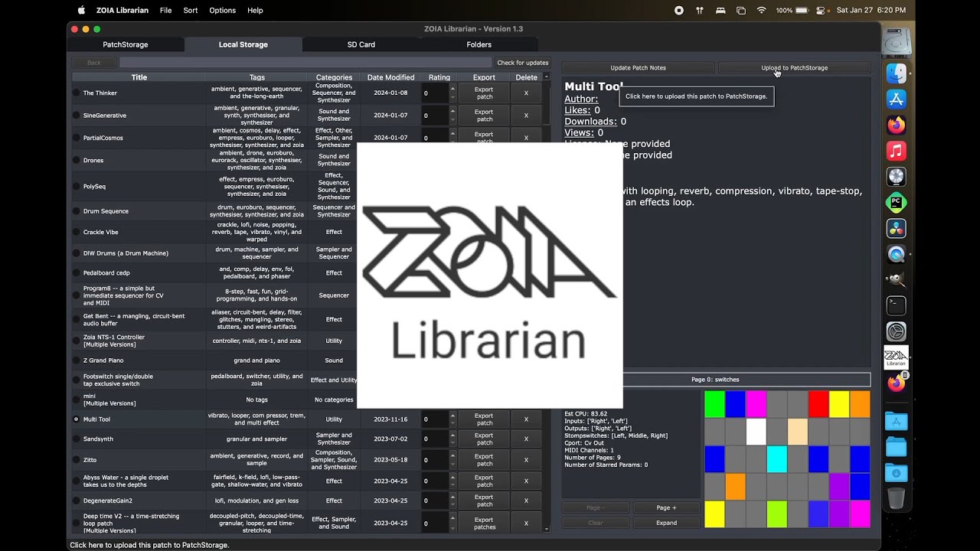Click the screen mirroring menu bar icon

coord(740,10)
